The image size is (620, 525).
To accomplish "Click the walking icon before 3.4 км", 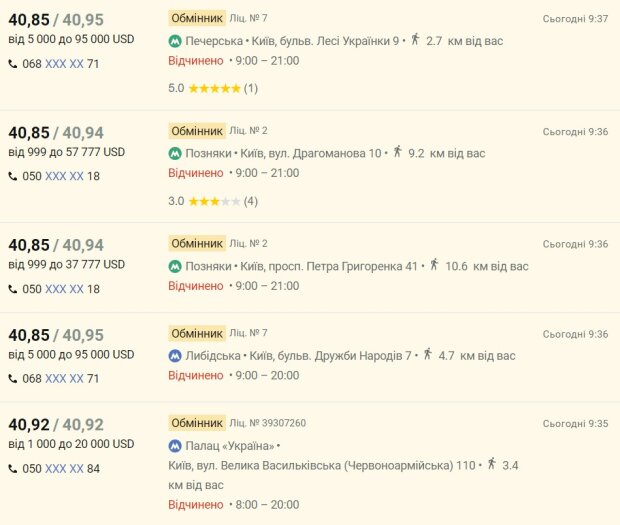I will (491, 463).
